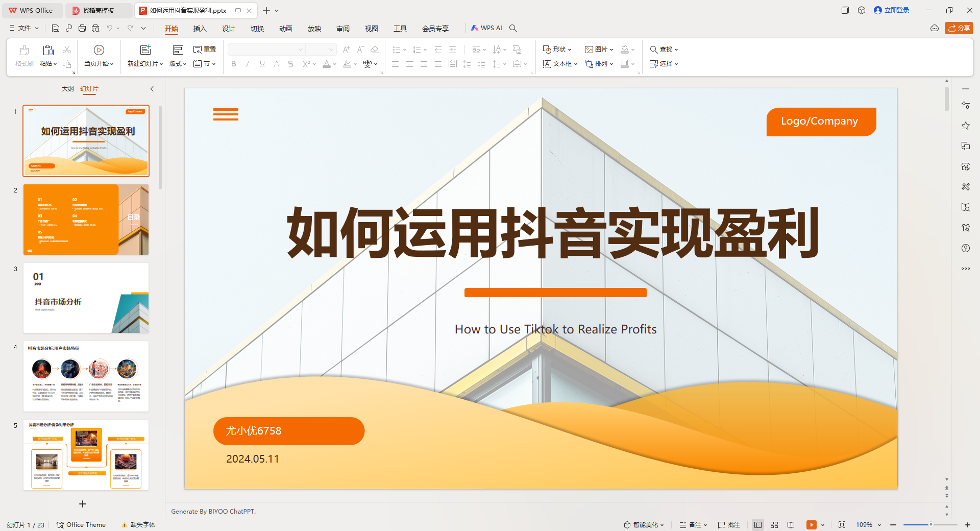Click the orange Share button
This screenshot has height=531, width=980.
click(x=959, y=28)
